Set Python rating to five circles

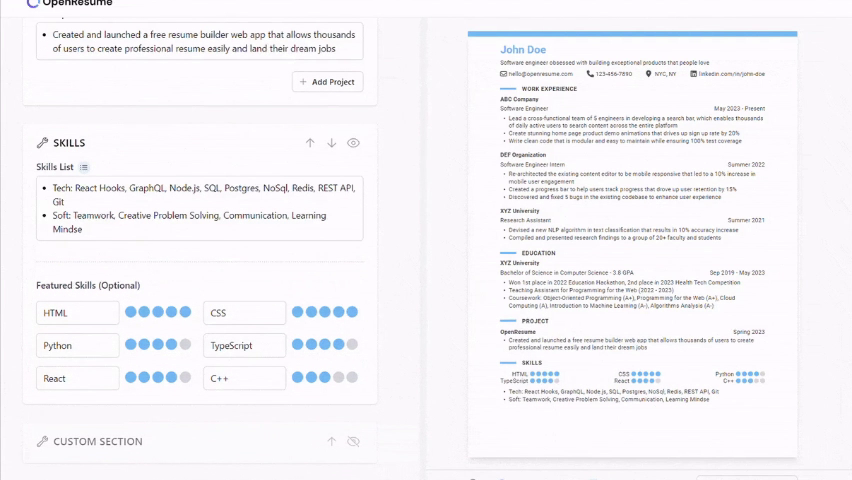click(x=185, y=345)
